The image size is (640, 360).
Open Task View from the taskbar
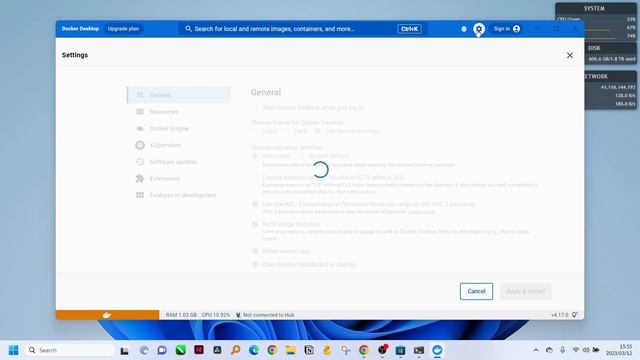point(124,350)
